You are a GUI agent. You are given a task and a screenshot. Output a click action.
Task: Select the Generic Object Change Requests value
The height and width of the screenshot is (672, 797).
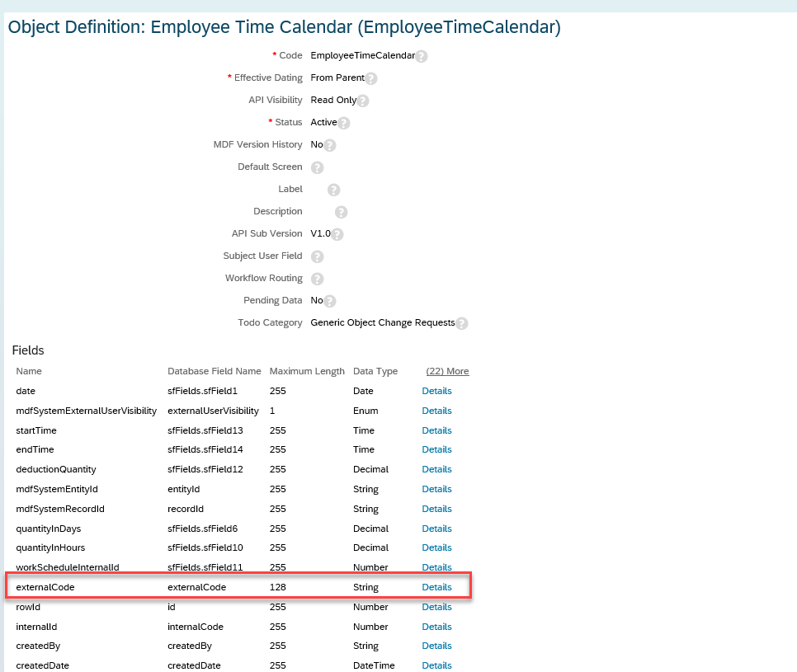pyautogui.click(x=383, y=323)
